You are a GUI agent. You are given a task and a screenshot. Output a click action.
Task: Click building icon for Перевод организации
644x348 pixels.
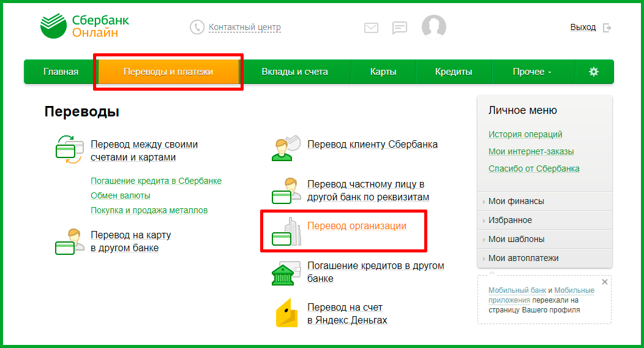(286, 232)
